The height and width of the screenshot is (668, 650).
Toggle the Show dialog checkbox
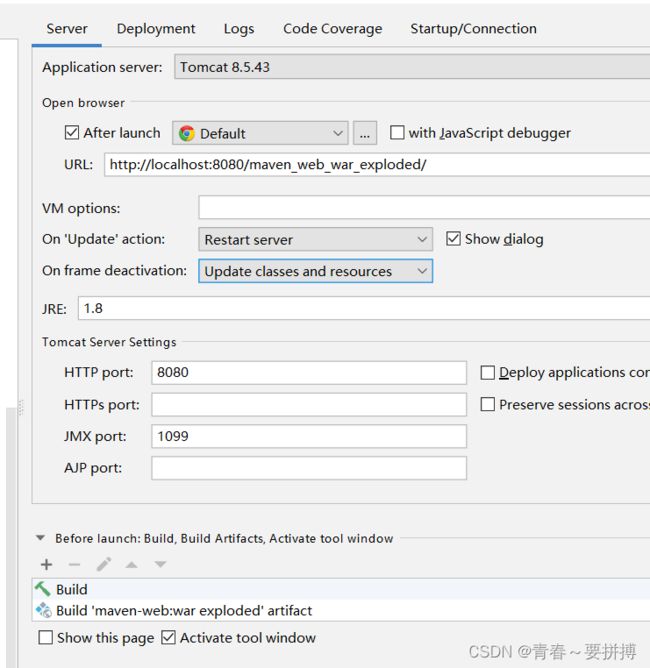453,239
